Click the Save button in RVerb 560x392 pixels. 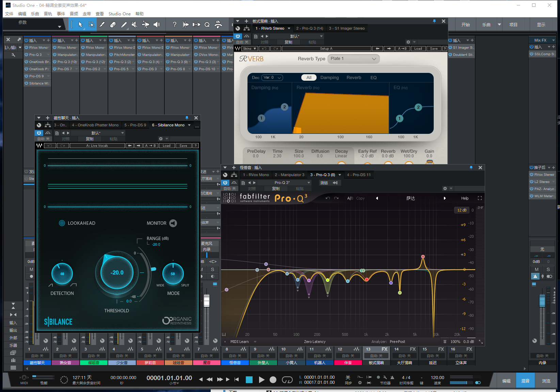pyautogui.click(x=434, y=48)
